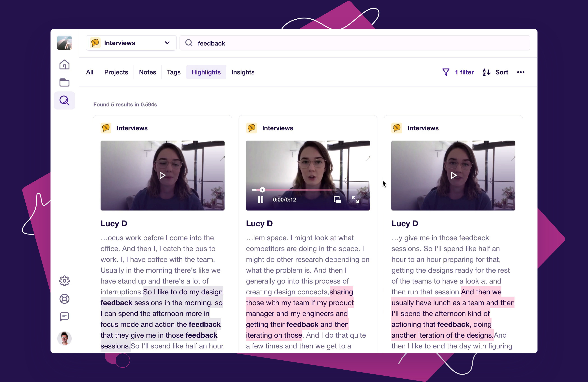Select the search icon in sidebar
Viewport: 588px width, 382px height.
pos(64,100)
